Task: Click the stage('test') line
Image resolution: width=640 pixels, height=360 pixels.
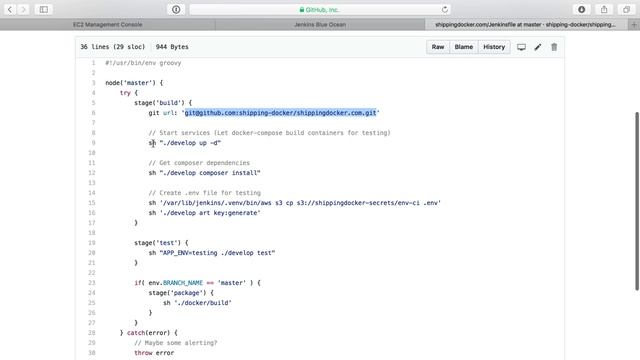Action: 161,243
